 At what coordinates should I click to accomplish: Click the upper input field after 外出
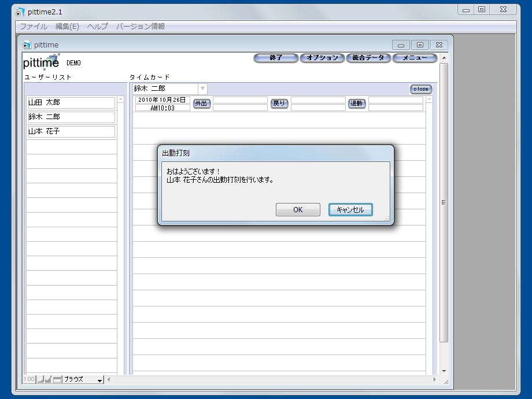tap(240, 99)
